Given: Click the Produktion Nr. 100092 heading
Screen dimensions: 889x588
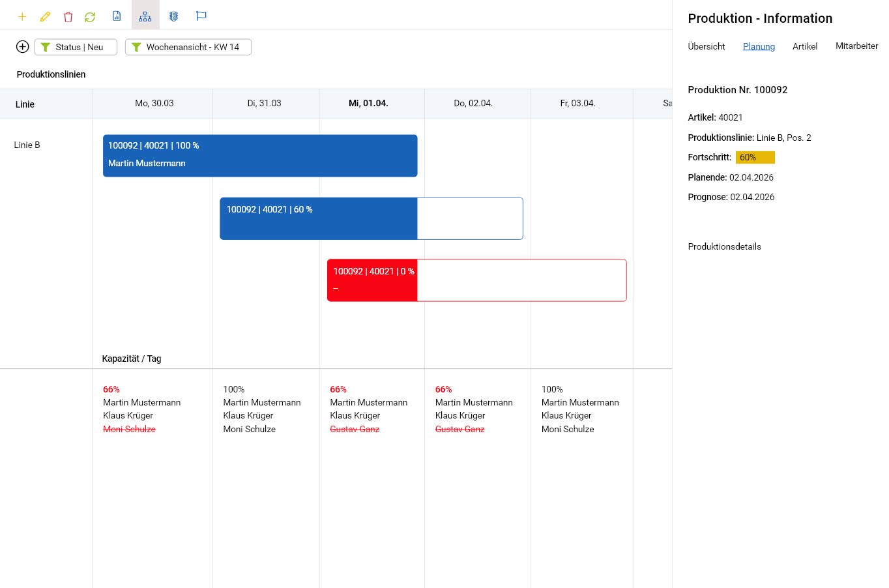Looking at the screenshot, I should [x=738, y=90].
